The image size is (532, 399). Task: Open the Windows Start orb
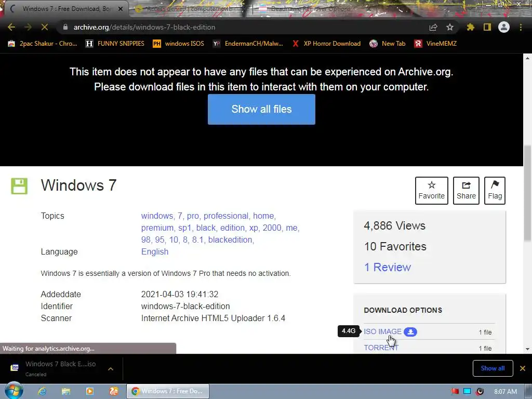[14, 391]
